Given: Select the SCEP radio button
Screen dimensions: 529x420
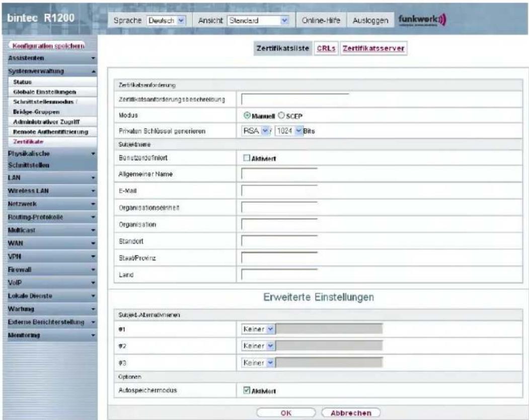Looking at the screenshot, I should [281, 116].
